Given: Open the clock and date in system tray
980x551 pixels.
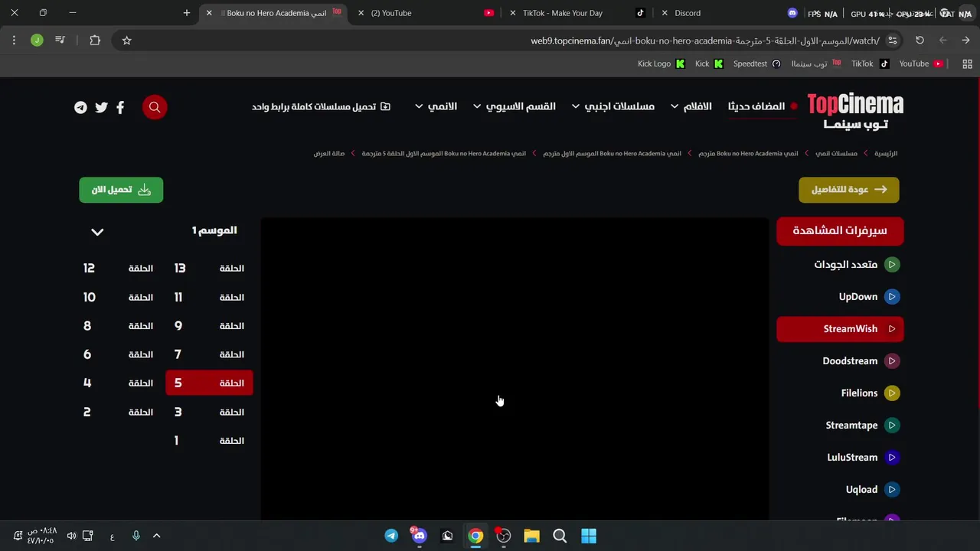Looking at the screenshot, I should click(x=41, y=536).
